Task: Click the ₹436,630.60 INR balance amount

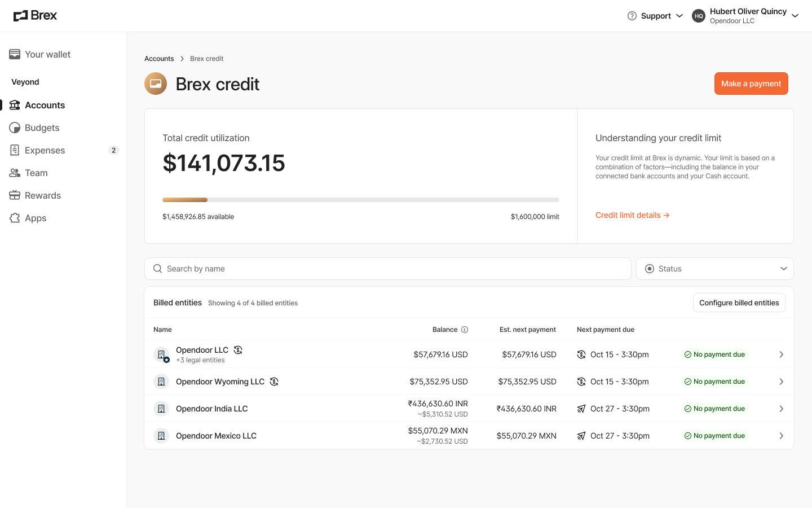Action: point(438,404)
